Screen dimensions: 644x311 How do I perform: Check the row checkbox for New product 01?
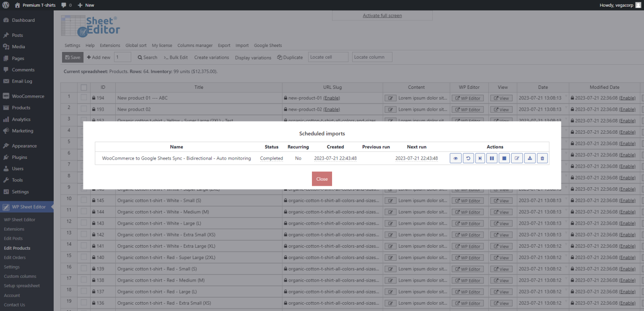click(x=83, y=98)
